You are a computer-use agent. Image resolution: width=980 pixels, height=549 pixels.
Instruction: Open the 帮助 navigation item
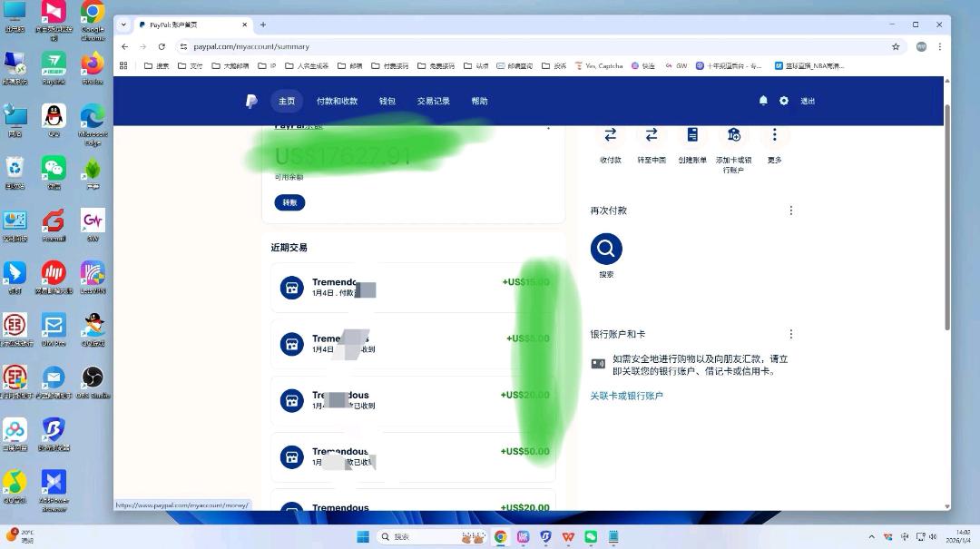[479, 101]
